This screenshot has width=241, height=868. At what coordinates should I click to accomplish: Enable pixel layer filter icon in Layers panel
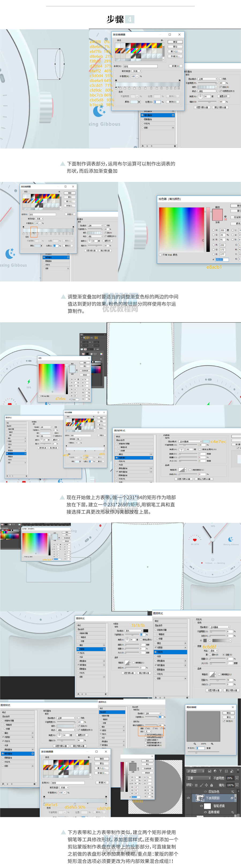coord(210,771)
